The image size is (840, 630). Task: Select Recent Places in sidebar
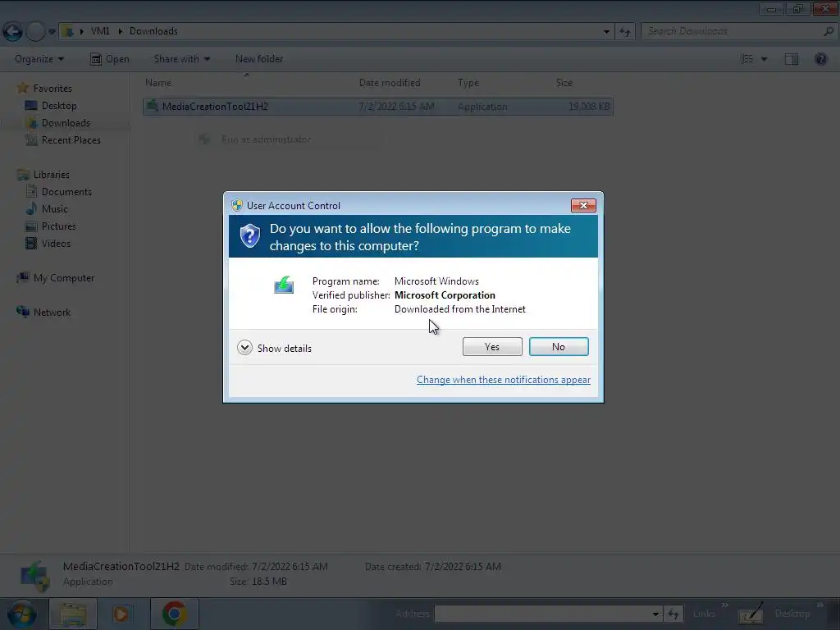click(x=71, y=139)
